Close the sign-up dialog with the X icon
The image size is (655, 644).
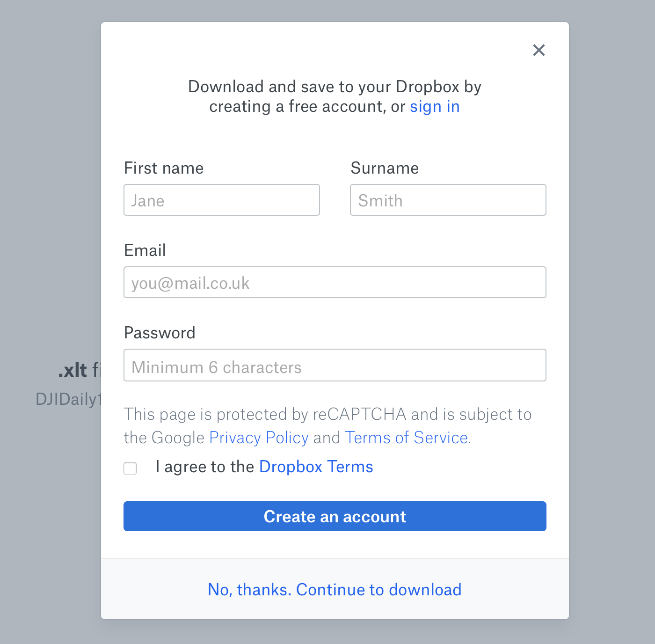539,50
